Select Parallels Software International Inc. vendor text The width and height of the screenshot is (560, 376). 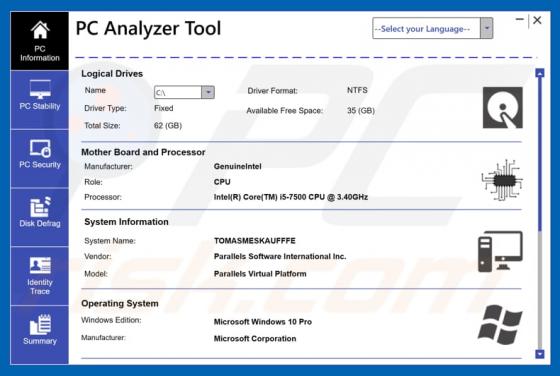tap(280, 256)
